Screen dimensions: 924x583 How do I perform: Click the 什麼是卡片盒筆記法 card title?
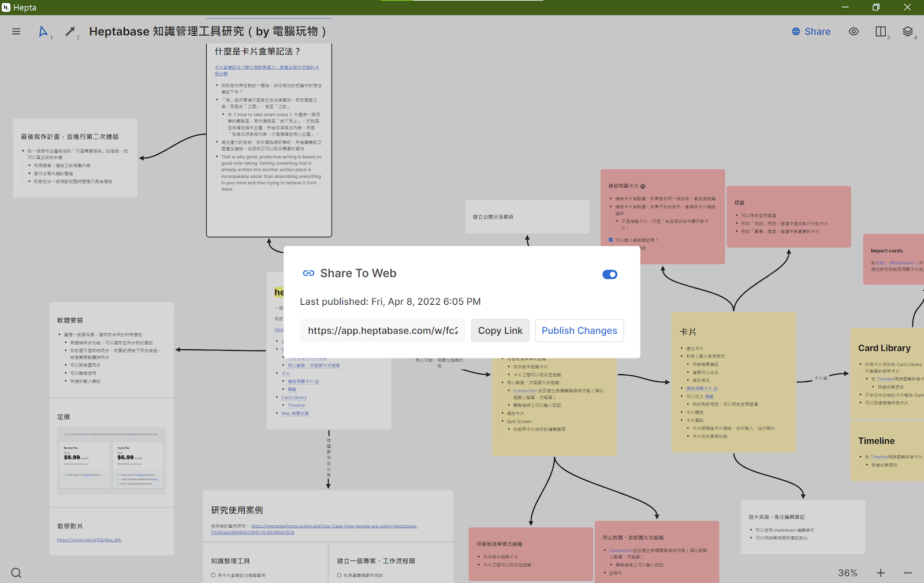258,52
